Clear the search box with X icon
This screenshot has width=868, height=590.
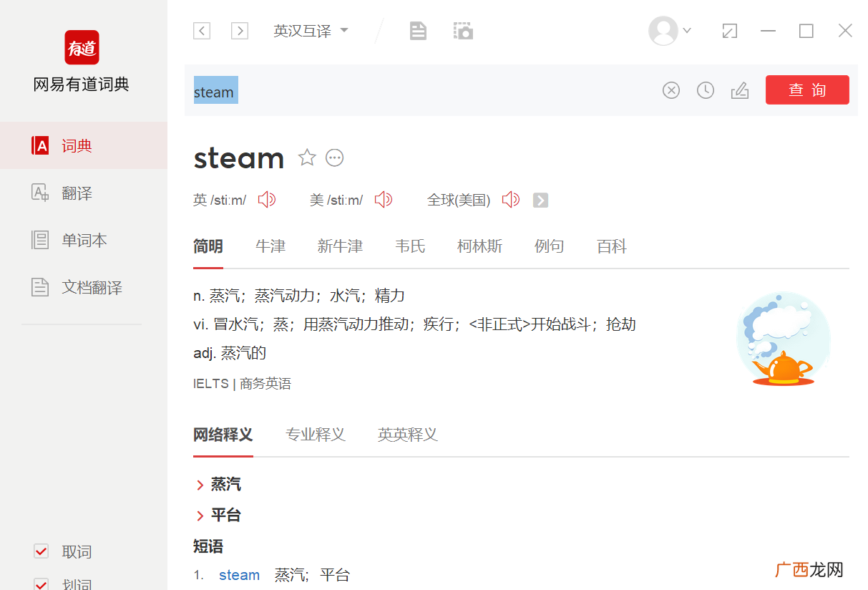coord(670,90)
